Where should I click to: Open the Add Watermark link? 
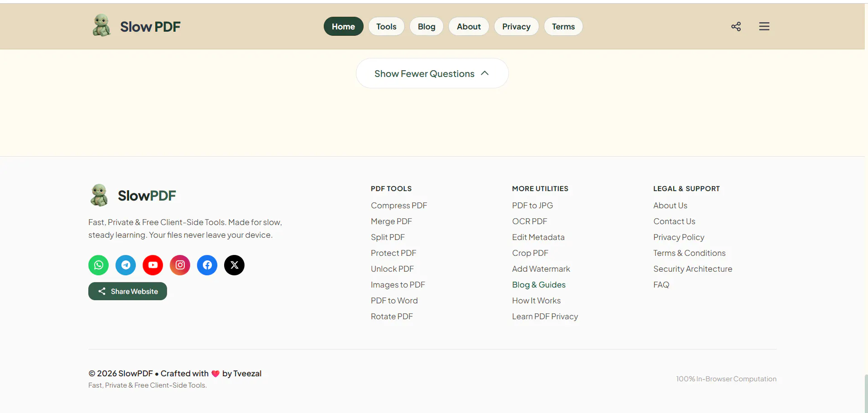(x=541, y=269)
